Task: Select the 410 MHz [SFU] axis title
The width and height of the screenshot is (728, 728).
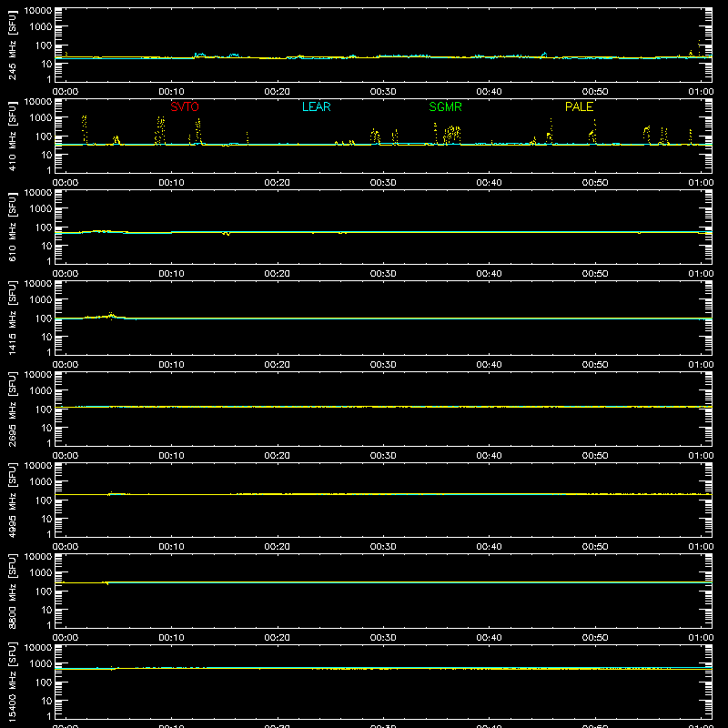Action: coord(12,136)
